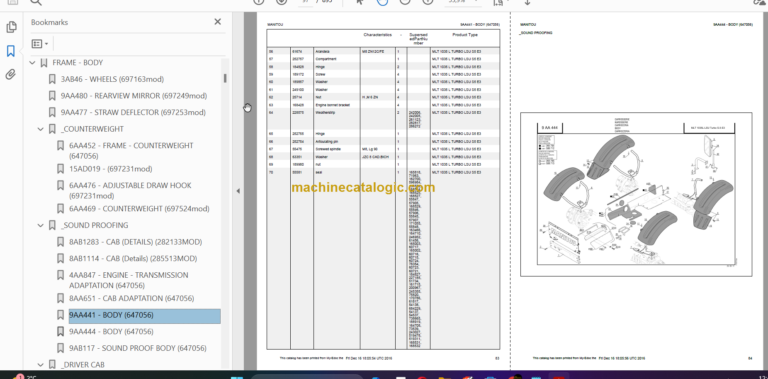Jump to 6AA469 - COUNTERWEIGHT bookmark

point(139,209)
